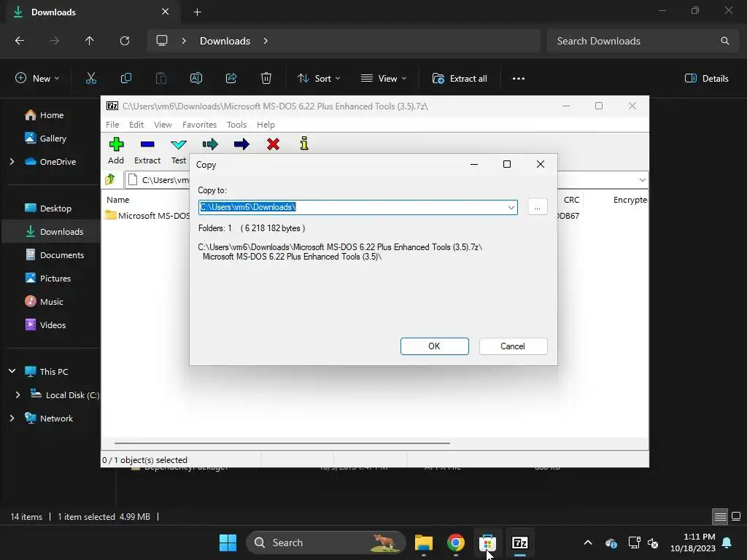Screen dimensions: 747x560
Task: Select Documents in Explorer sidebar
Action: (61, 255)
